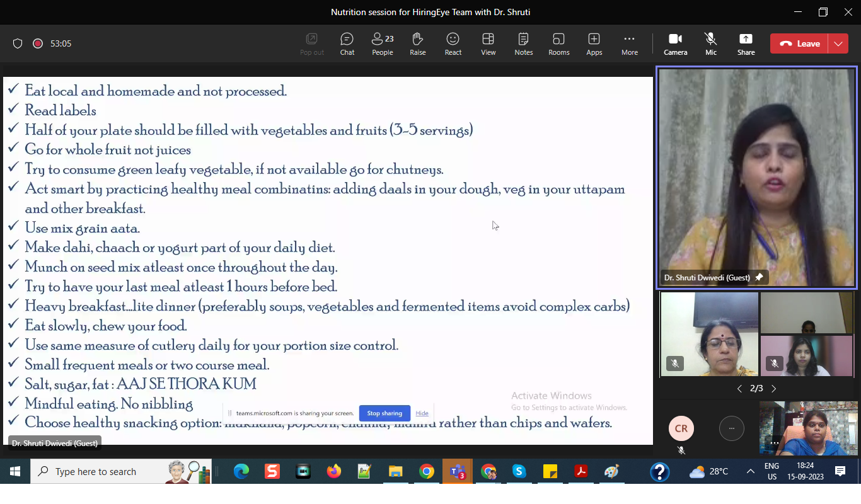
Task: Click the Hide link on sharing bar
Action: 422,413
